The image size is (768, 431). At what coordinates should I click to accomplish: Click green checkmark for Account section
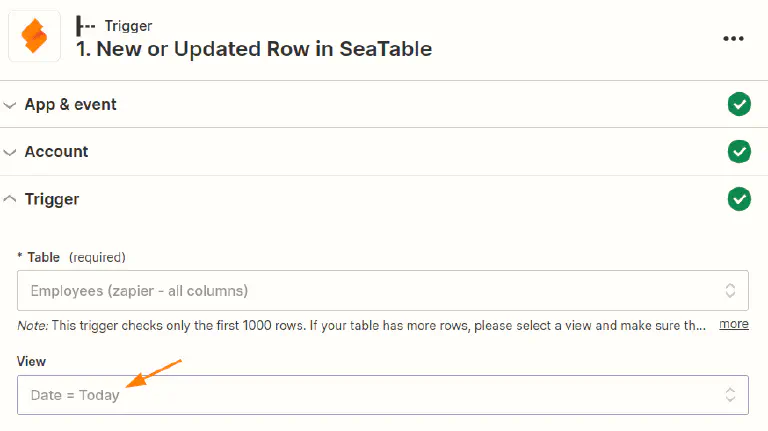click(x=739, y=152)
